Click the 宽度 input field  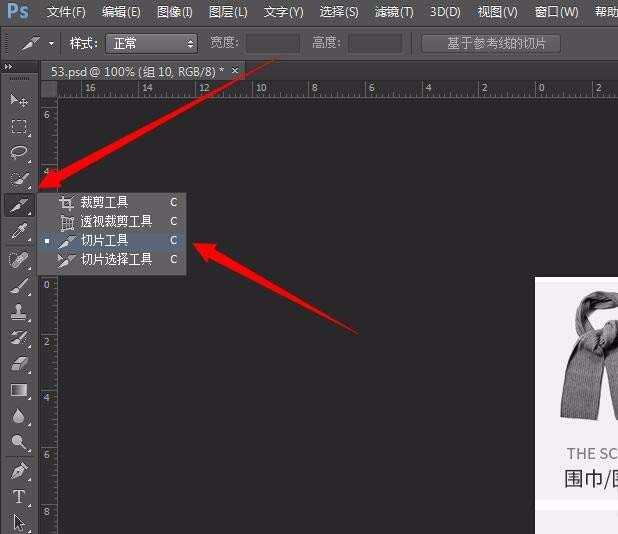click(272, 44)
